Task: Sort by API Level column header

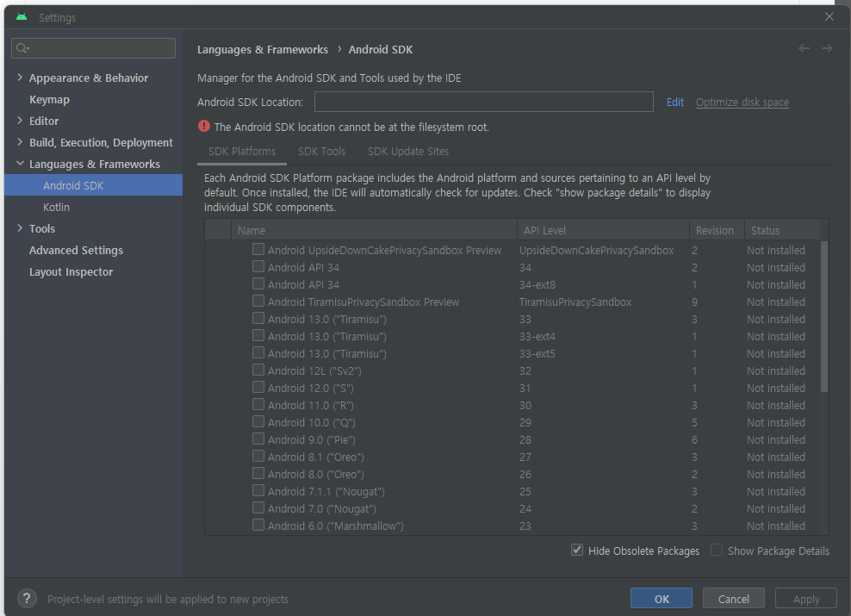Action: coord(603,230)
